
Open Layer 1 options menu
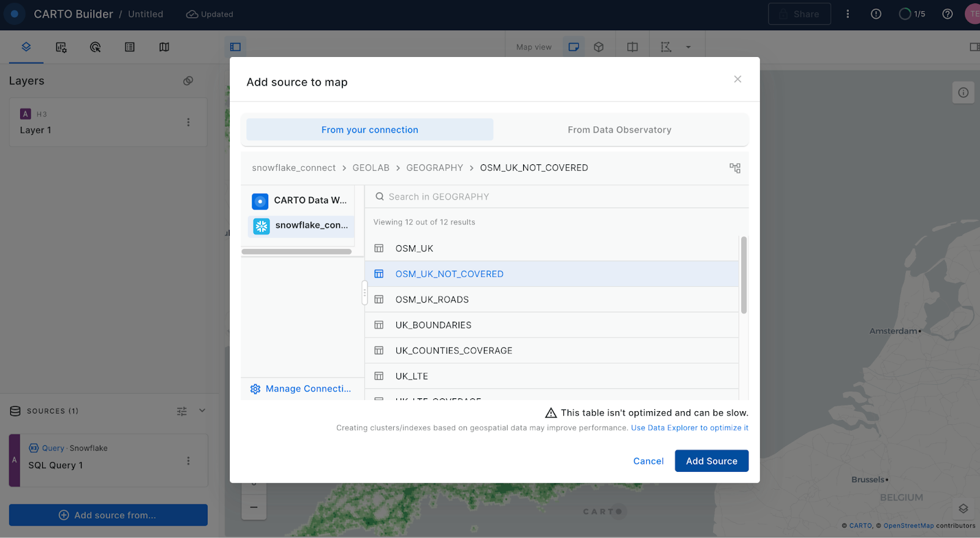pos(188,123)
